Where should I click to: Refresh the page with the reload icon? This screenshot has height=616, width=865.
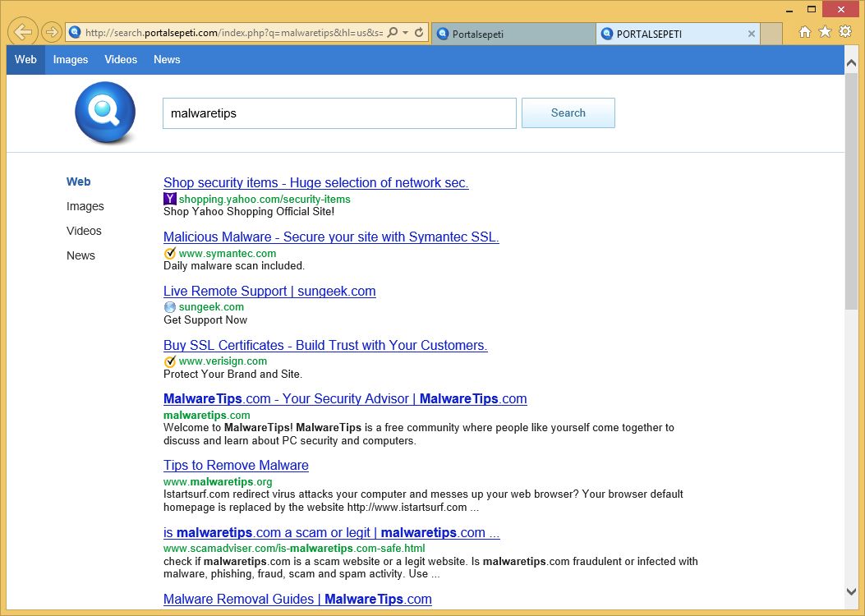(419, 33)
